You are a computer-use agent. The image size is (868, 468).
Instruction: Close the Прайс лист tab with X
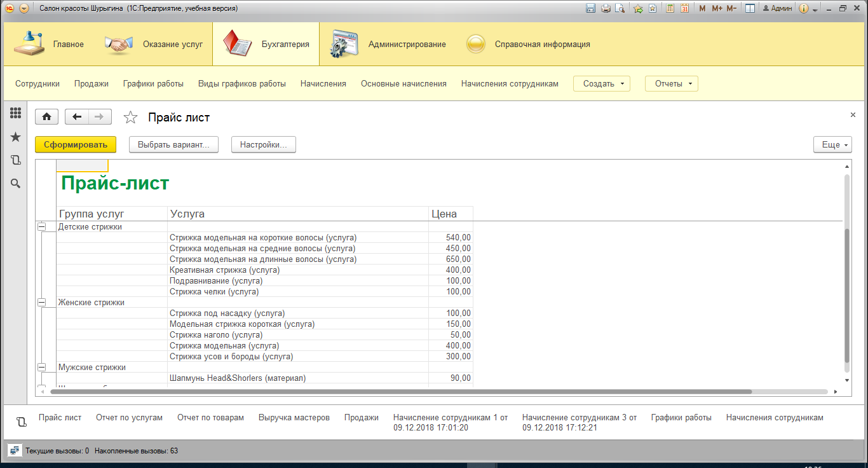coord(853,114)
